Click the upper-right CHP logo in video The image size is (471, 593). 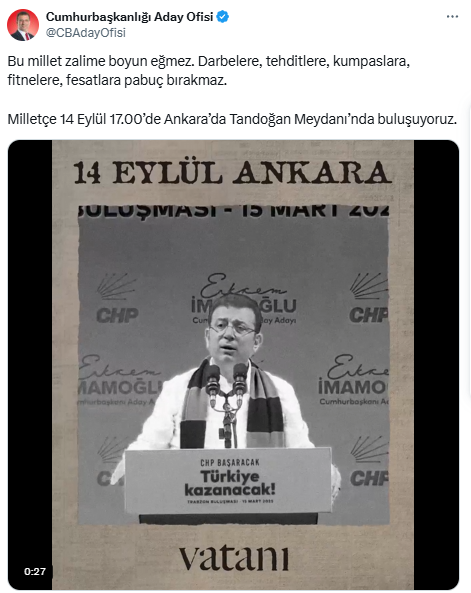click(x=368, y=298)
